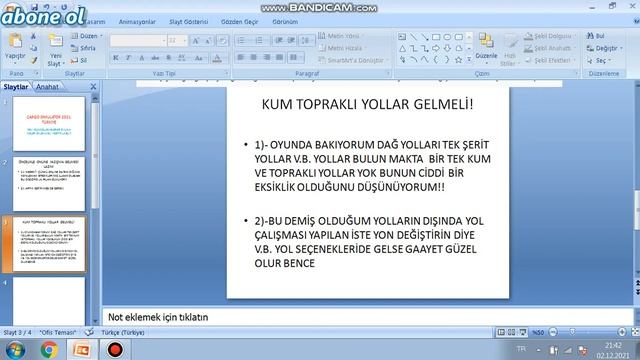Fit slide to window icon
This screenshot has height=360, width=640.
[x=635, y=332]
